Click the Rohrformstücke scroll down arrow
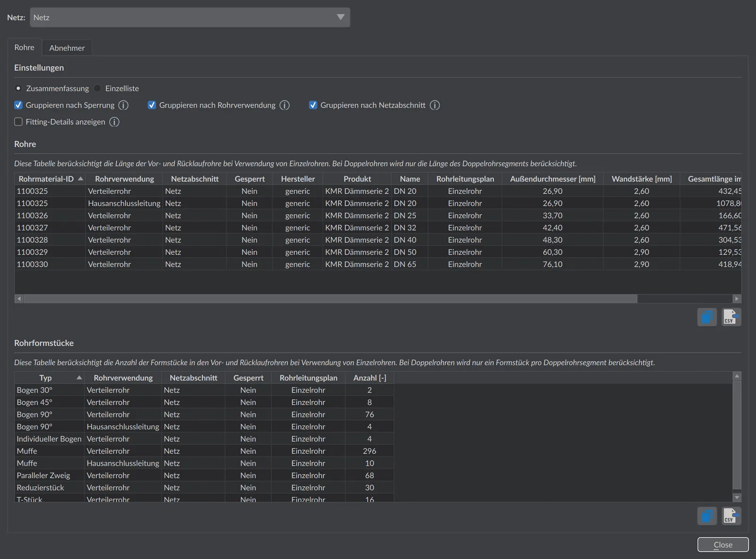 tap(737, 497)
